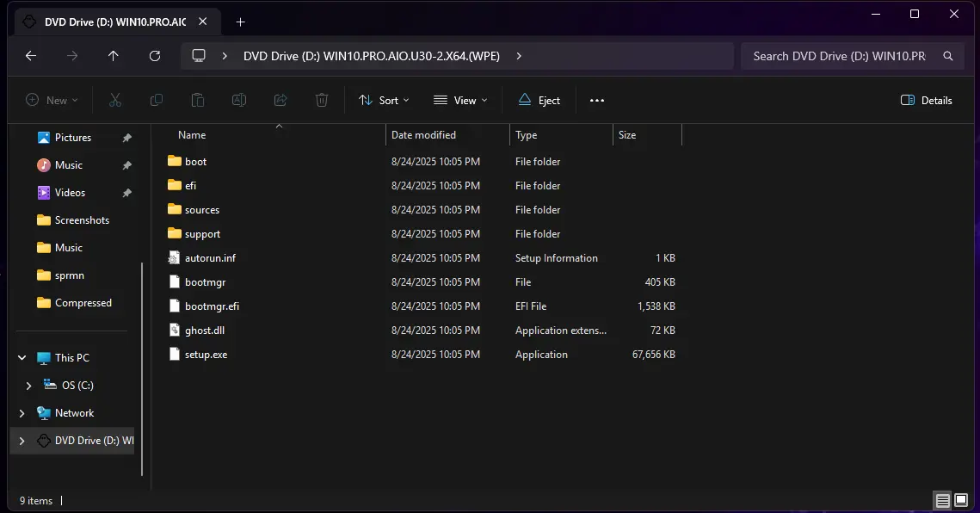Select the setup.exe file icon
This screenshot has height=513, width=980.
point(175,354)
